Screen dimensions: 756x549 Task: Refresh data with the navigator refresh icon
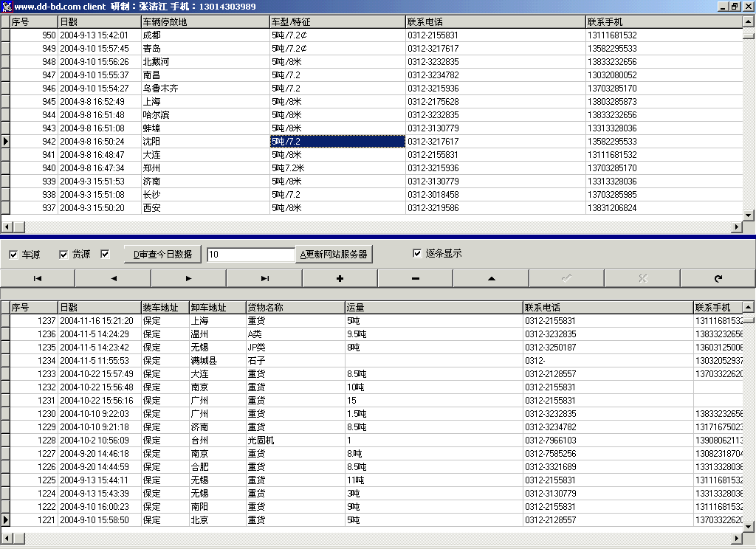[718, 278]
